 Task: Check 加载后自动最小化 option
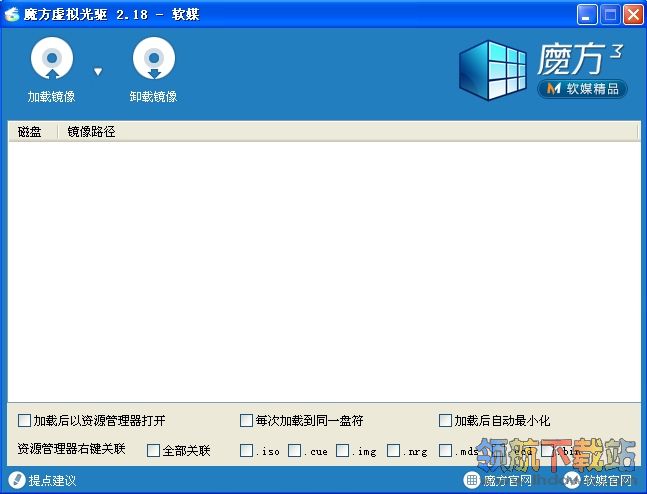coord(445,421)
